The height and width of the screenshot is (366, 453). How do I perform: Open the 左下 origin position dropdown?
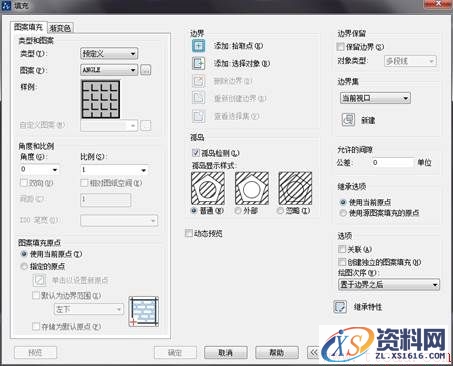pyautogui.click(x=88, y=309)
